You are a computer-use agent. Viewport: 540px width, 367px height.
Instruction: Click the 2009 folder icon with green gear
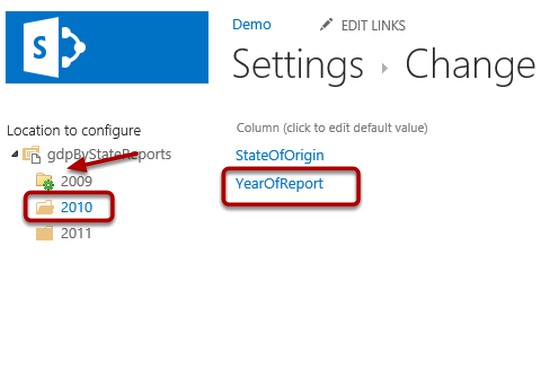[45, 181]
